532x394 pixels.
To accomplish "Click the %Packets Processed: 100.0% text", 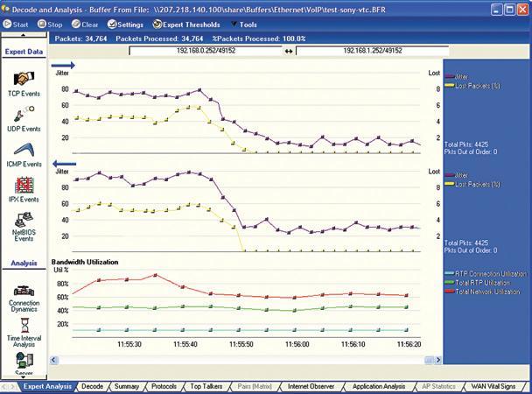I will pos(259,39).
